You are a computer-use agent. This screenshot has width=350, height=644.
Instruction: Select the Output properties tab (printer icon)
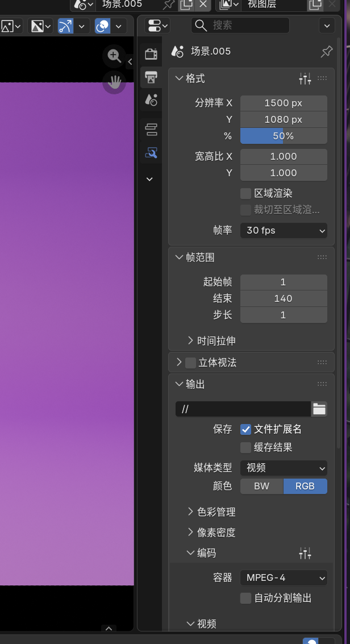tap(151, 77)
